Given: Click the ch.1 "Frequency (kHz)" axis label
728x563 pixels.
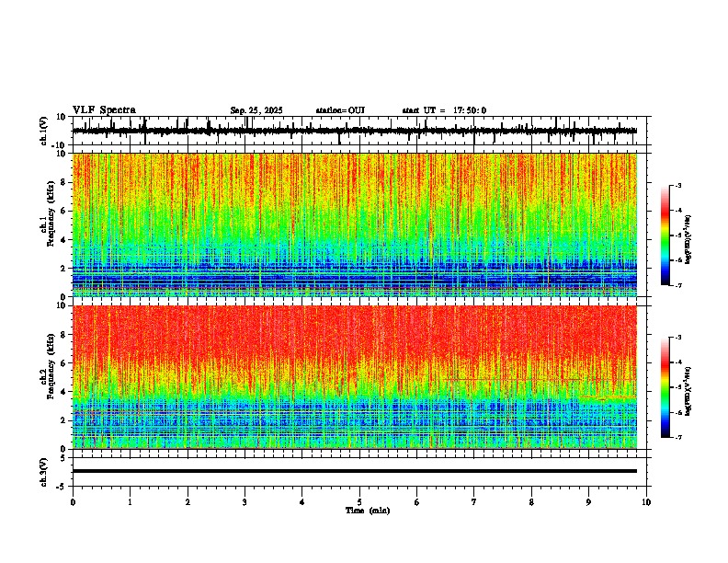Looking at the screenshot, I should click(x=51, y=214).
